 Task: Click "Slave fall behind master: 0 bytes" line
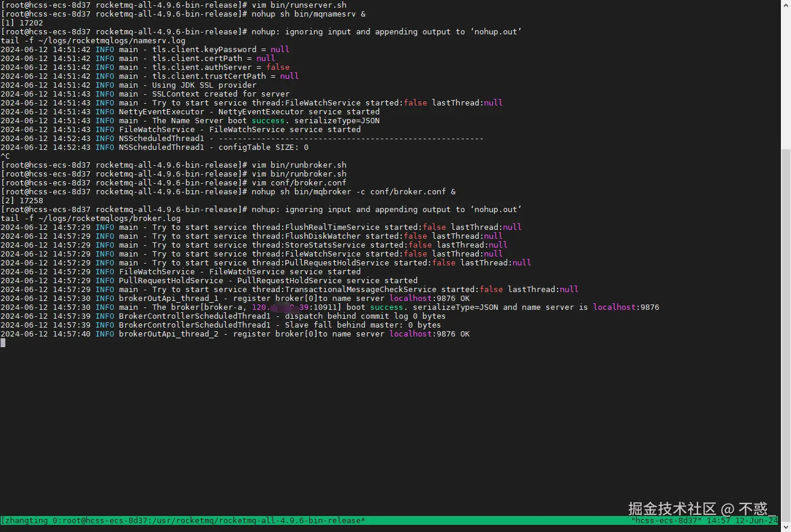(221, 325)
